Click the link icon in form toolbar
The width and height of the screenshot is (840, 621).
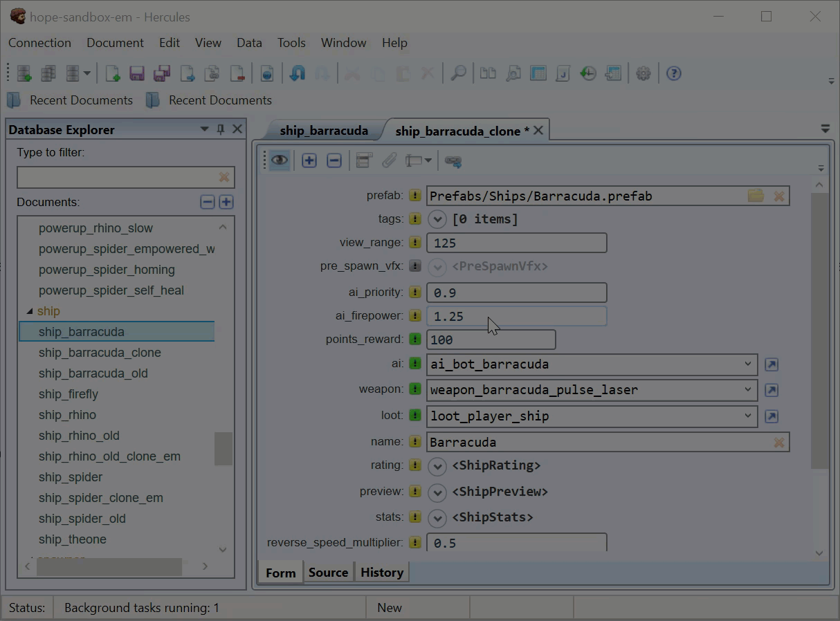(x=453, y=161)
